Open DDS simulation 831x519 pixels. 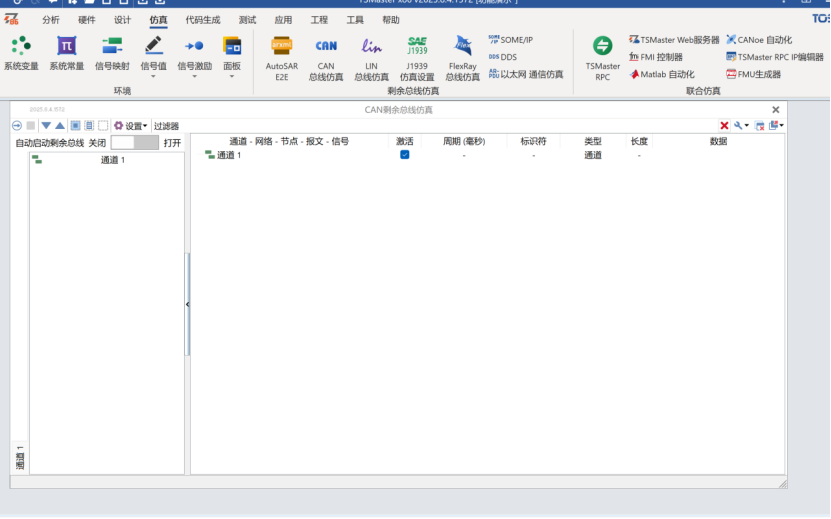(502, 57)
